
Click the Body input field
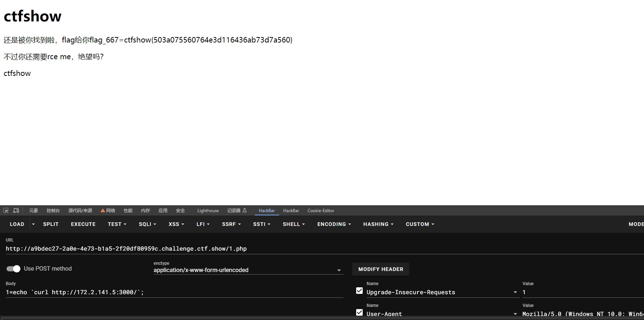(174, 292)
